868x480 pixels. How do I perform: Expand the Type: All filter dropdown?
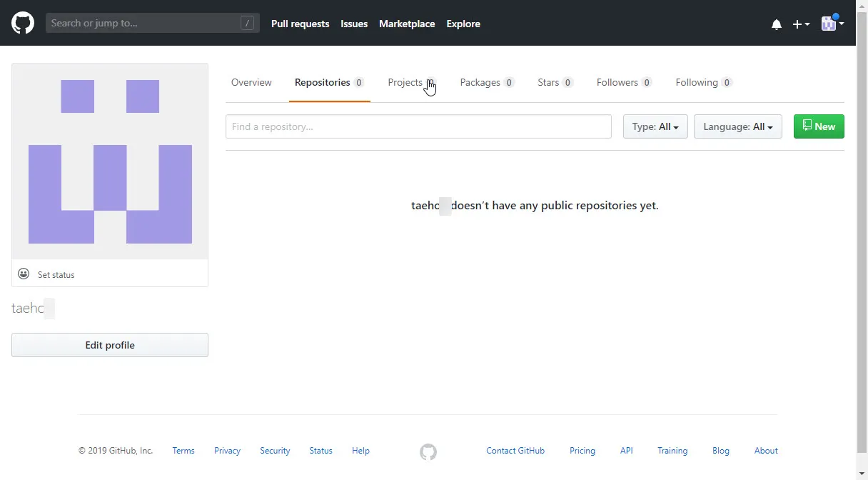point(655,126)
